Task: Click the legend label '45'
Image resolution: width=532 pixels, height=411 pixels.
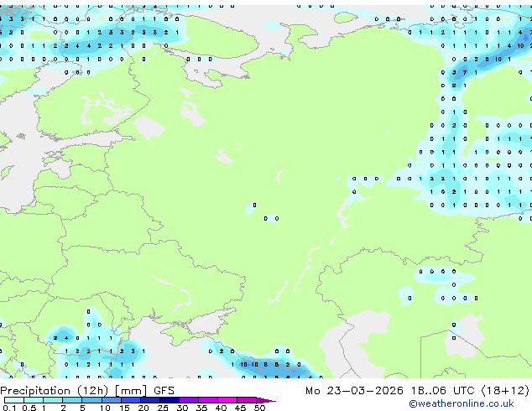Action: [240, 408]
